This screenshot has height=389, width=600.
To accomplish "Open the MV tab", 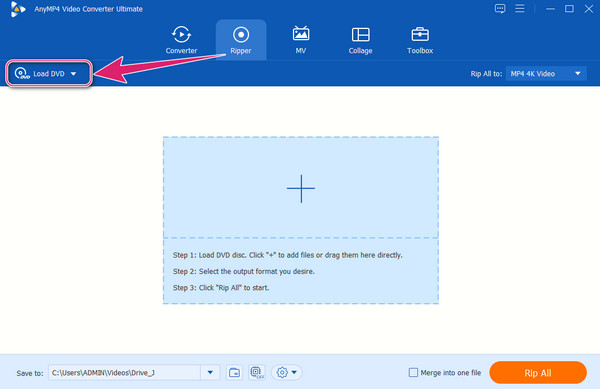I will click(301, 40).
